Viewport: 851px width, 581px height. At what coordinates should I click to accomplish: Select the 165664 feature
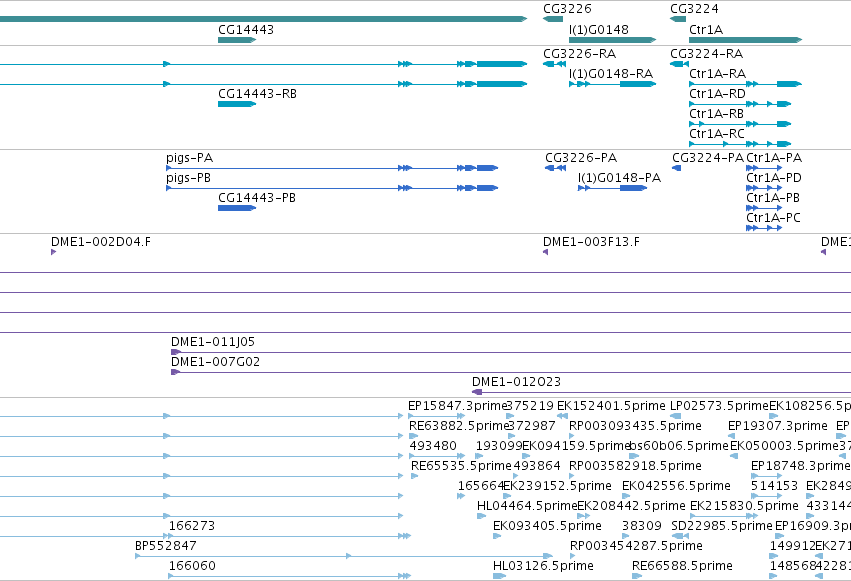point(461,496)
